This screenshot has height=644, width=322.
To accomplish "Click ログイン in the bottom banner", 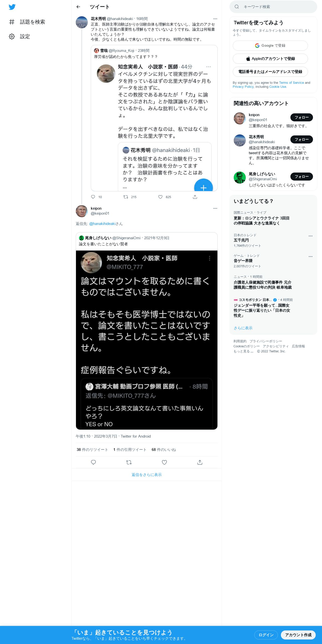I will click(266, 635).
